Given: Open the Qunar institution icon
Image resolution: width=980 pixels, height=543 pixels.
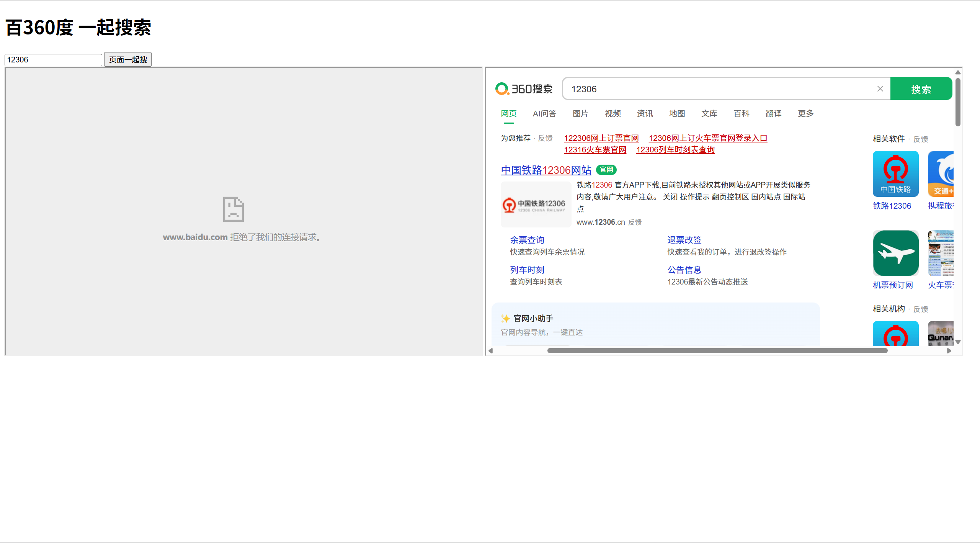Looking at the screenshot, I should click(941, 334).
